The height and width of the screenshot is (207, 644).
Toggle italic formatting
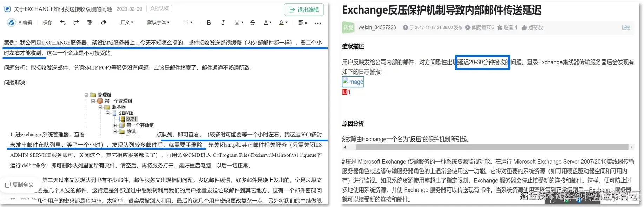tap(223, 22)
